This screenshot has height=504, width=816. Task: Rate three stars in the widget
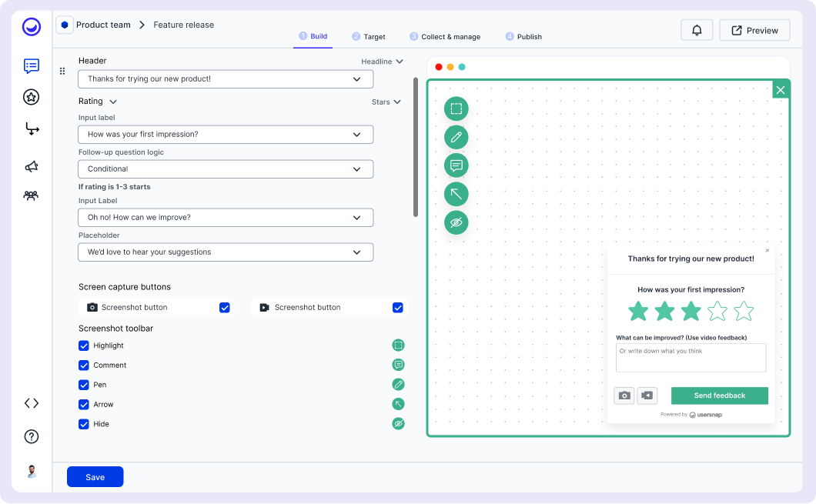click(691, 311)
